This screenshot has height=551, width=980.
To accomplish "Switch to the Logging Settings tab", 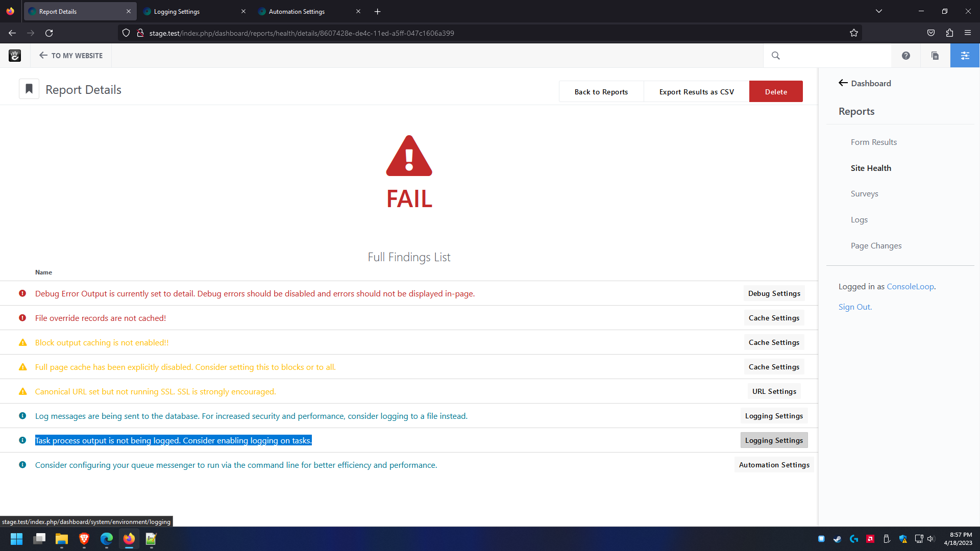I will [x=176, y=11].
